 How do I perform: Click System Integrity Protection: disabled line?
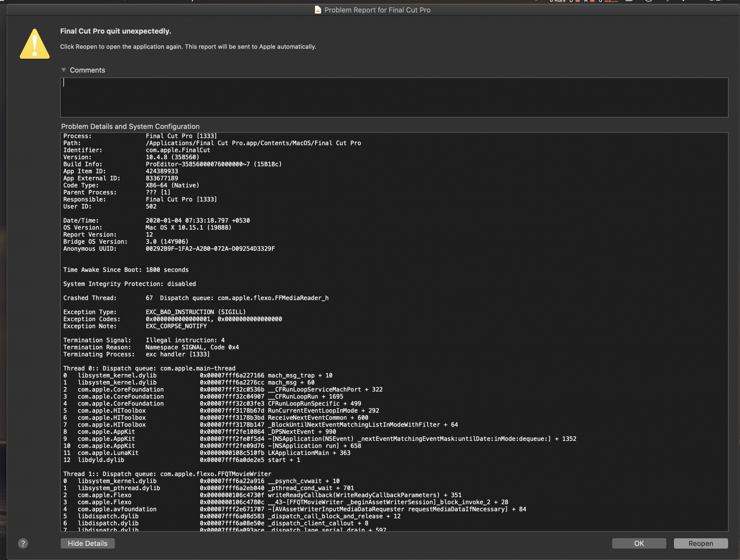point(129,284)
